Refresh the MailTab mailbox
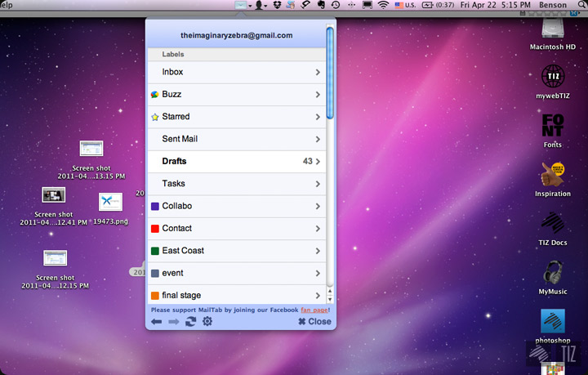The width and height of the screenshot is (588, 375). coord(189,322)
